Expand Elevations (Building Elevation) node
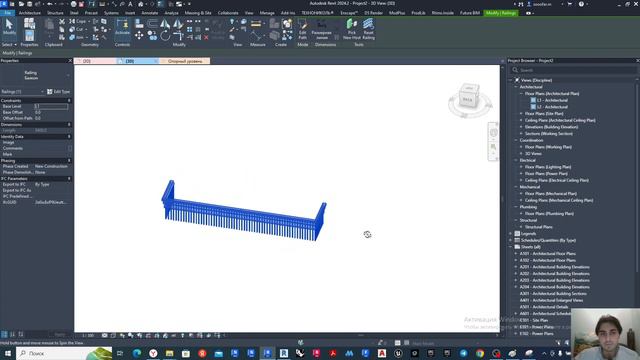 point(521,127)
